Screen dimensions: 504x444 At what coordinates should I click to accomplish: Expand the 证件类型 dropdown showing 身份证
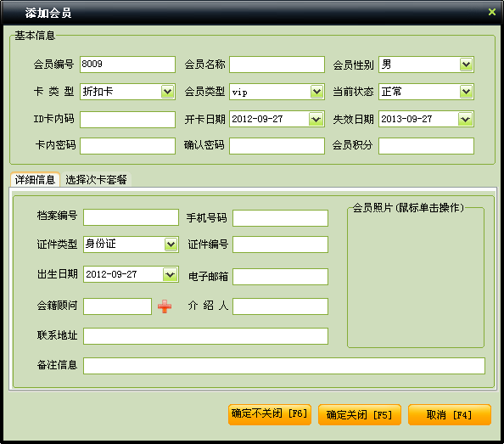click(171, 244)
